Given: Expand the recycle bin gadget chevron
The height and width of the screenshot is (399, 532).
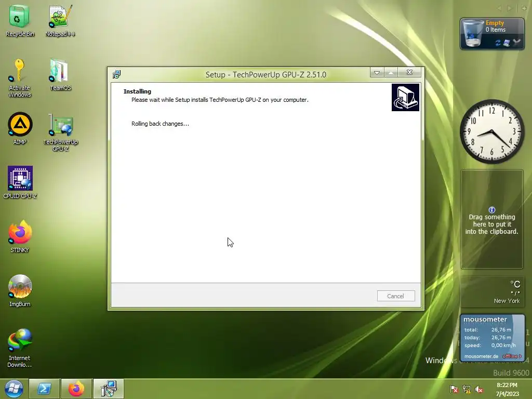Looking at the screenshot, I should click(516, 42).
